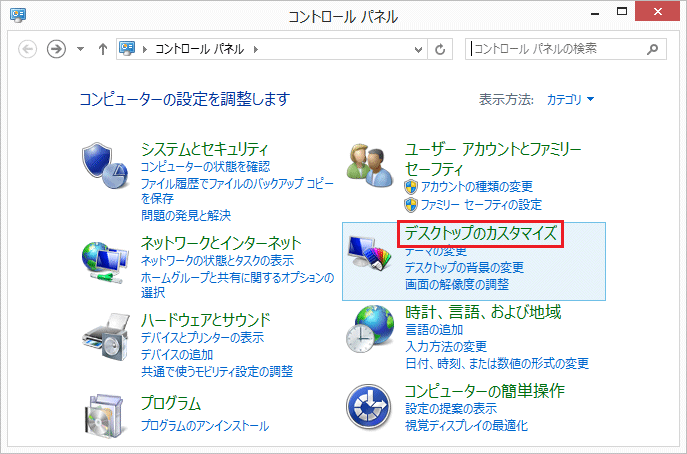Expand the chevron before コントロール パネル breadcrumb

[145, 49]
